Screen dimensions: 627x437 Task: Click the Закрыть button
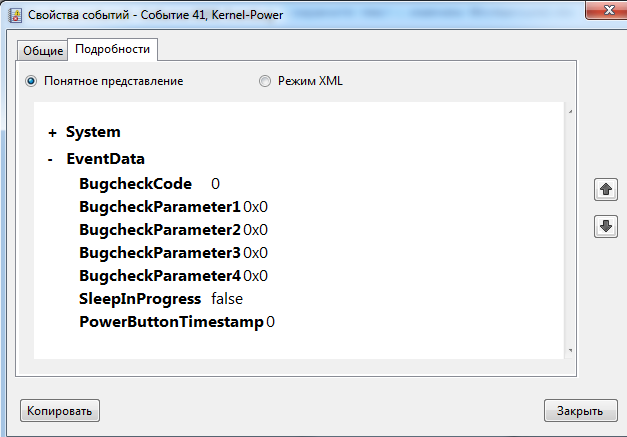(x=580, y=410)
